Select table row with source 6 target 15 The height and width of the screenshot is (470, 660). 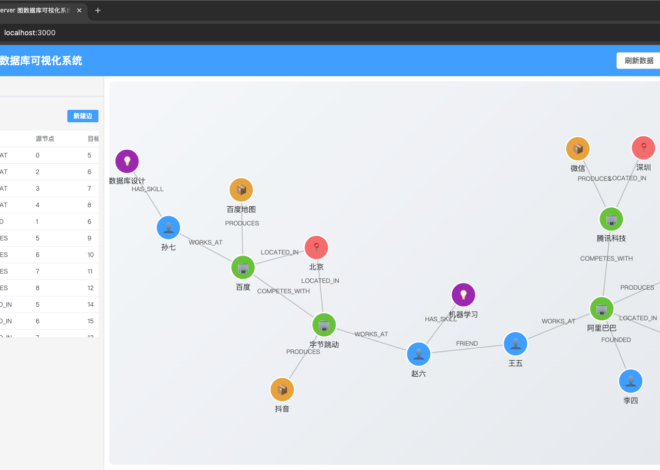[49, 321]
